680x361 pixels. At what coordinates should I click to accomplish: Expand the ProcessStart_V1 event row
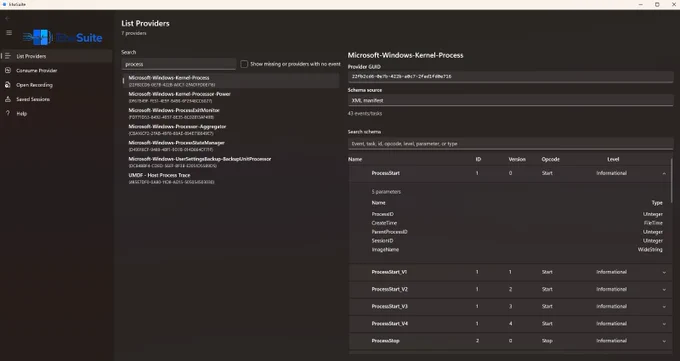pos(664,272)
